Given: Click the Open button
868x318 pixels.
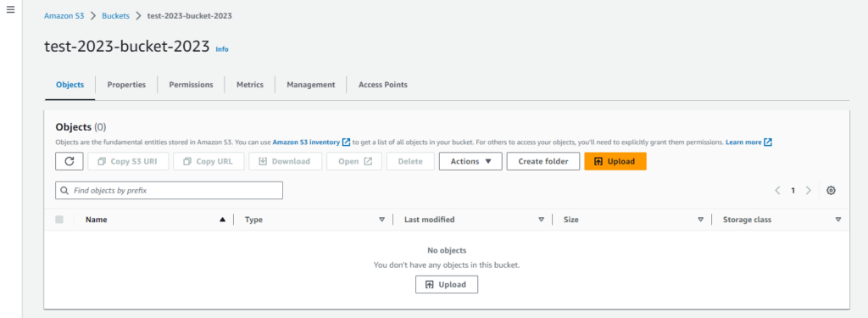Looking at the screenshot, I should coord(354,161).
